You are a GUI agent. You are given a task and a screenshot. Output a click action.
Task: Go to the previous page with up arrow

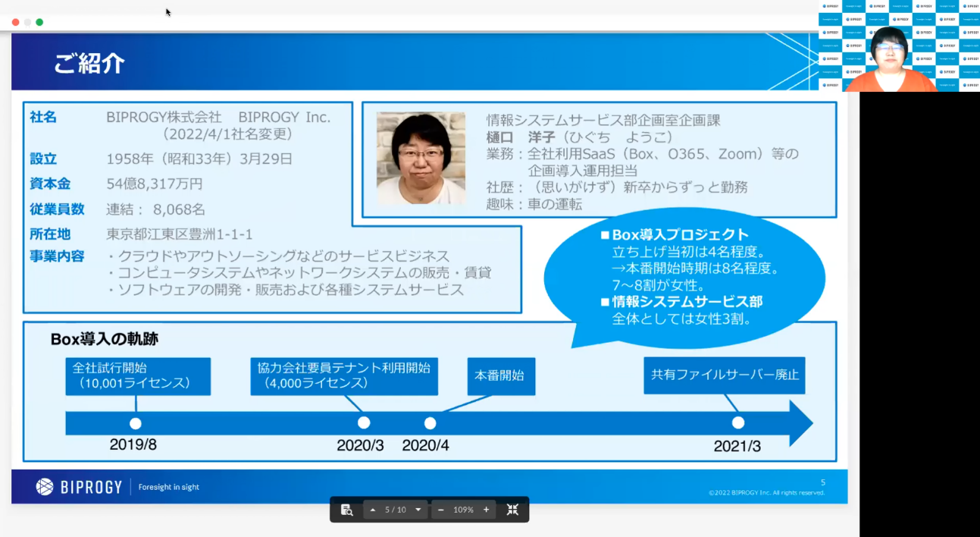click(x=373, y=510)
